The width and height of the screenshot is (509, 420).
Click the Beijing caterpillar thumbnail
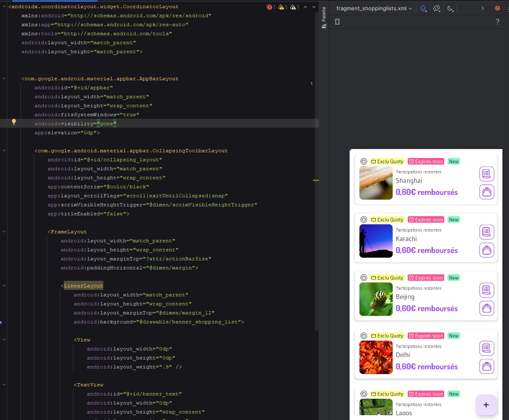376,299
